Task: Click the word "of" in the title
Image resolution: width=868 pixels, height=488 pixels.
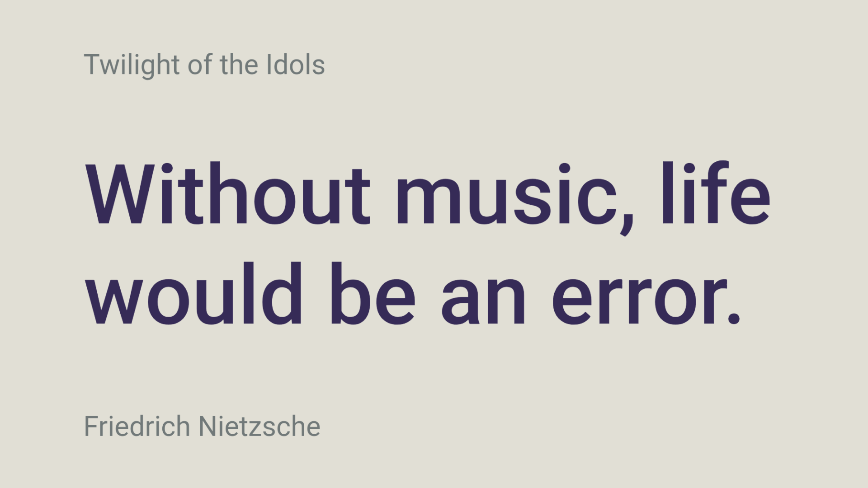Action: [200, 65]
